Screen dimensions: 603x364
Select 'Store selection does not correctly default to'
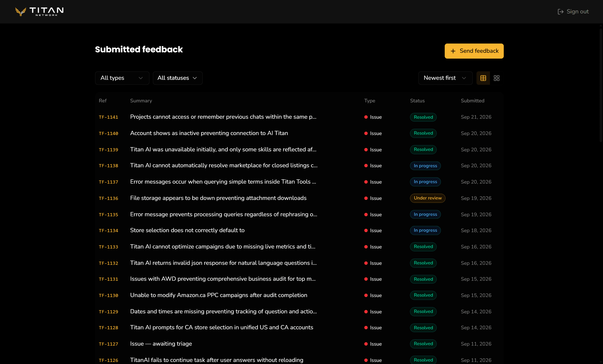pos(187,230)
